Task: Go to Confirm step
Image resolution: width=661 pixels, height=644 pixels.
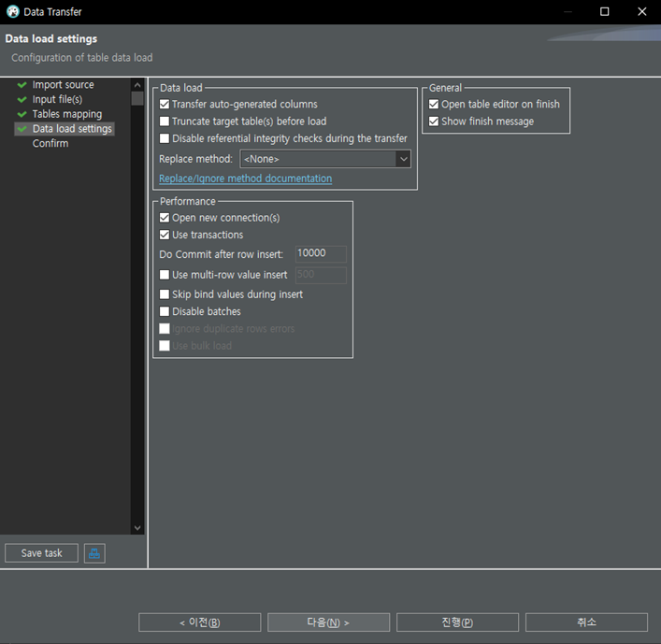Action: point(50,143)
